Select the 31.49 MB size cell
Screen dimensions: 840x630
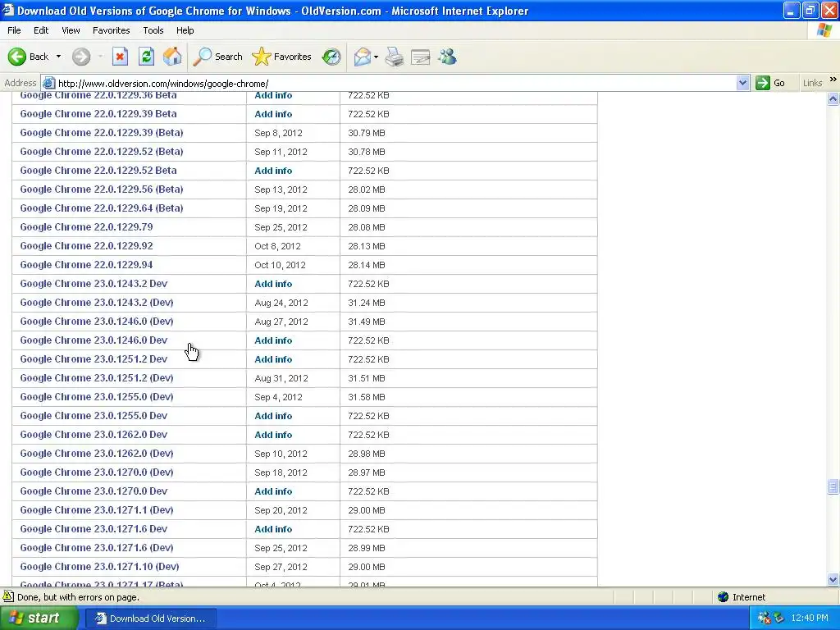tap(367, 322)
